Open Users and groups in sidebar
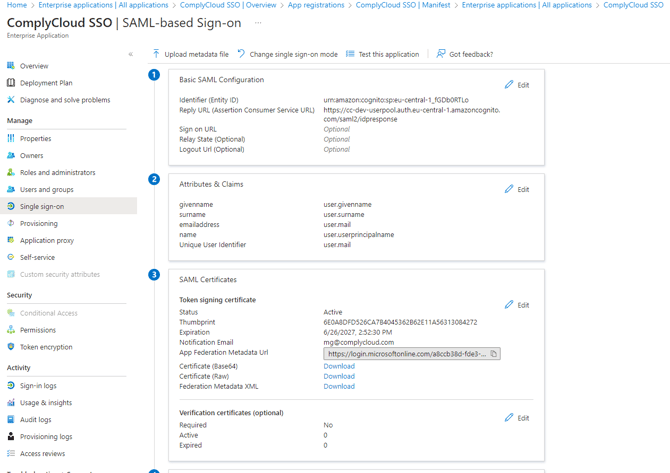Screen dimensions: 670x473 (46, 189)
